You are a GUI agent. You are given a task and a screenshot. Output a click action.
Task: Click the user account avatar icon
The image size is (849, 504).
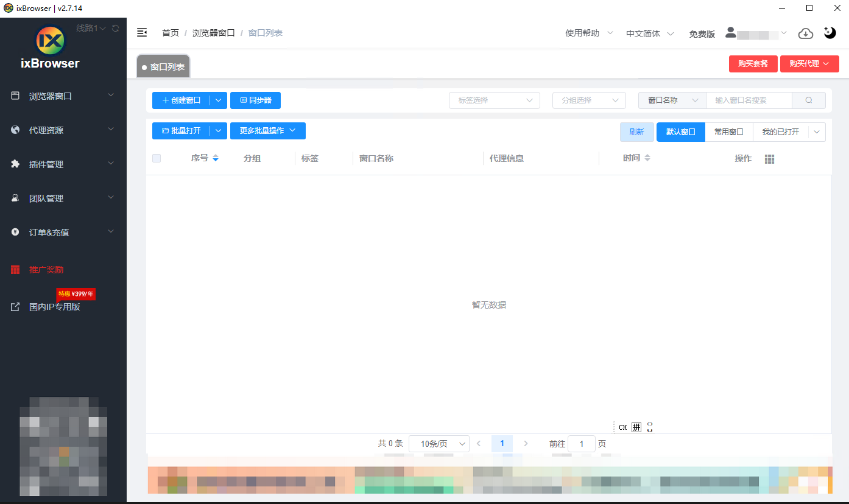coord(731,33)
